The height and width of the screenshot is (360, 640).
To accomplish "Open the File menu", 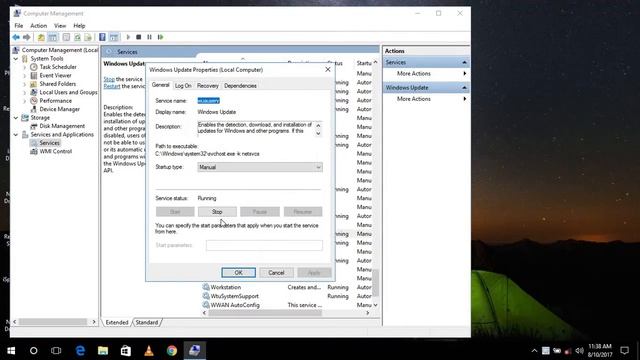I will (x=19, y=26).
